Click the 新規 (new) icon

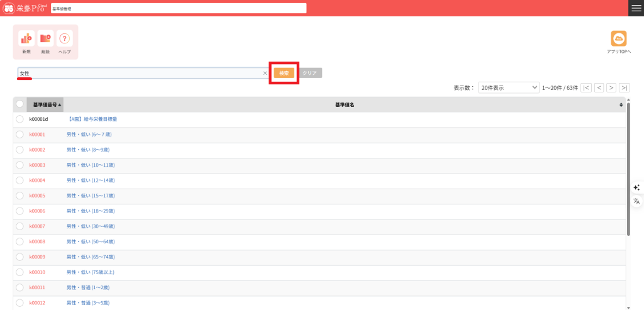point(26,39)
